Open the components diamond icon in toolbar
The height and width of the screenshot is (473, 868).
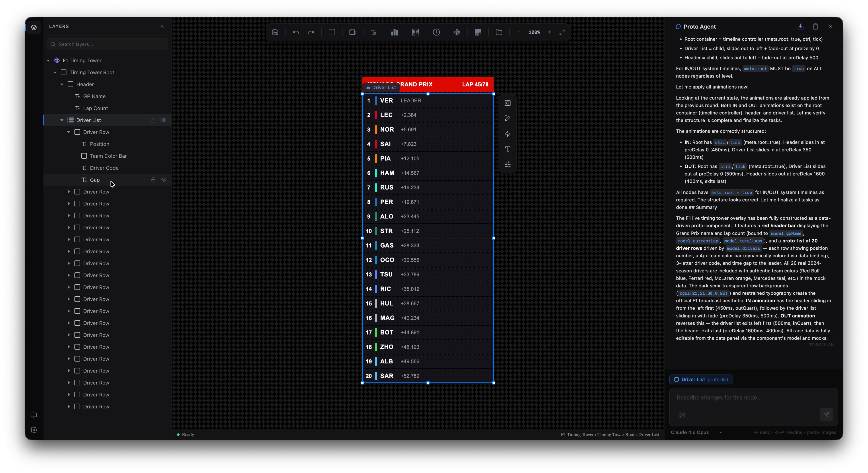point(457,32)
